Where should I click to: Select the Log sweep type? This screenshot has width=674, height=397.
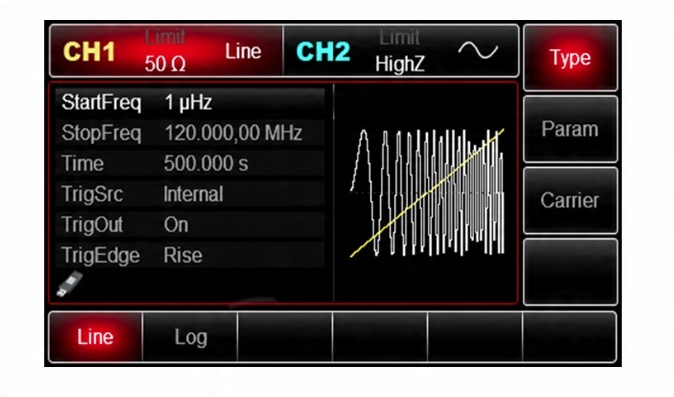pos(190,337)
